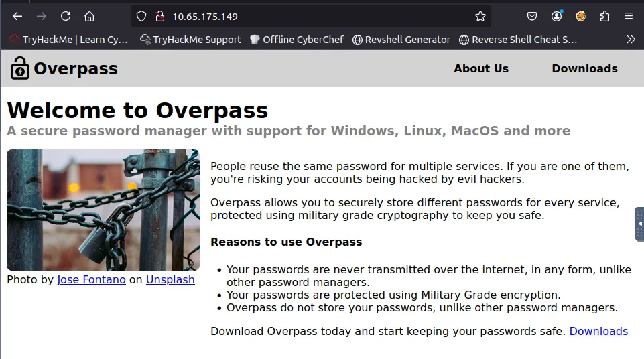
Task: Open the About Us page
Action: 480,68
